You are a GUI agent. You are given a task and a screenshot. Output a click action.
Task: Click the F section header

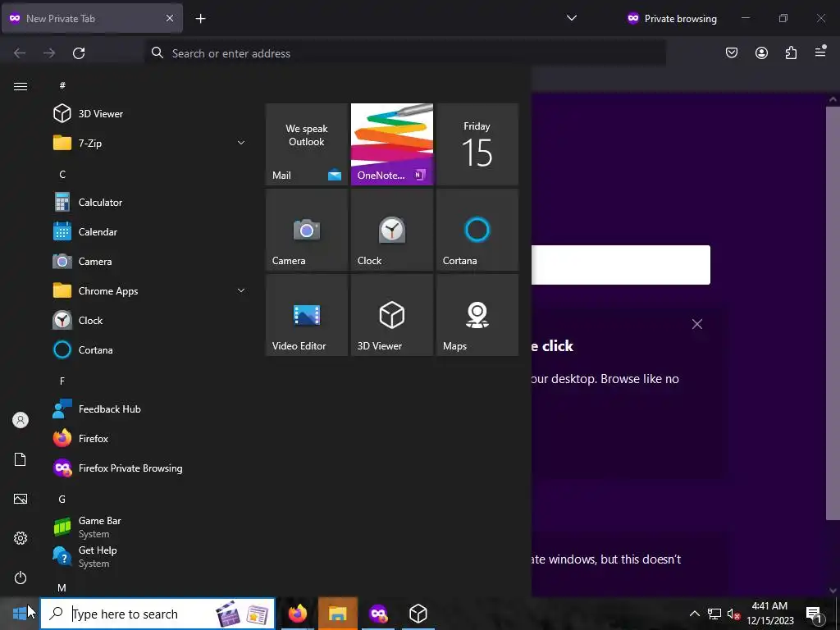[62, 381]
